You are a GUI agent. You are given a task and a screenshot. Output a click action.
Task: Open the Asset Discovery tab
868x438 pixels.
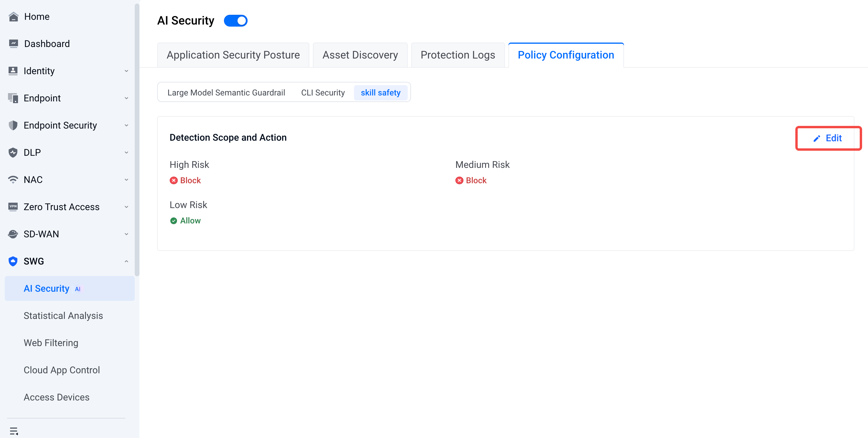click(360, 55)
